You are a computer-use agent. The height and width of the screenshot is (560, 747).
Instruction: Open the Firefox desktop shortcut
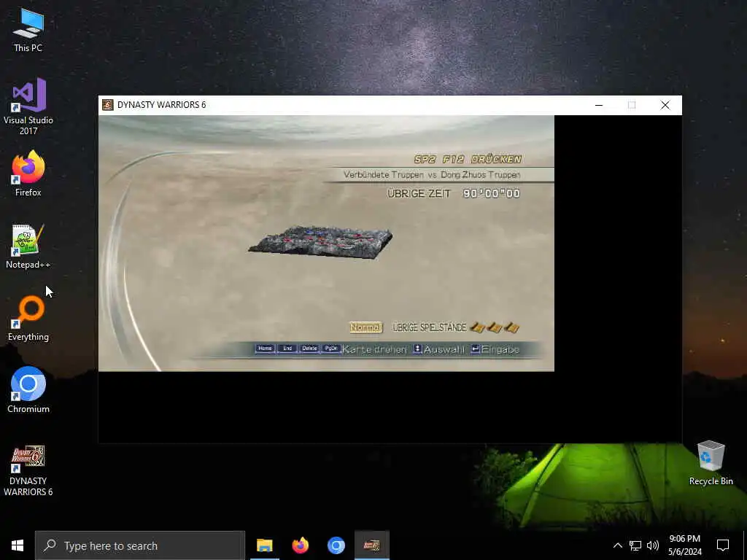coord(28,174)
